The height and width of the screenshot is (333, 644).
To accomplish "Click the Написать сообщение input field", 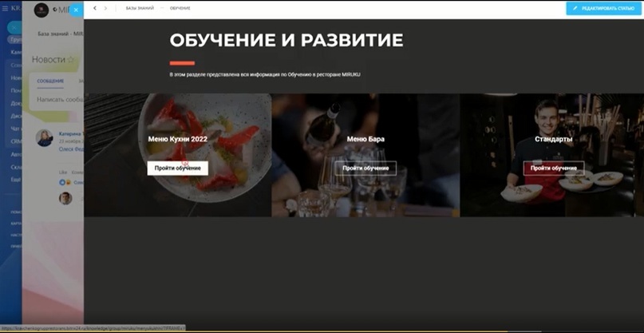I will tap(57, 100).
